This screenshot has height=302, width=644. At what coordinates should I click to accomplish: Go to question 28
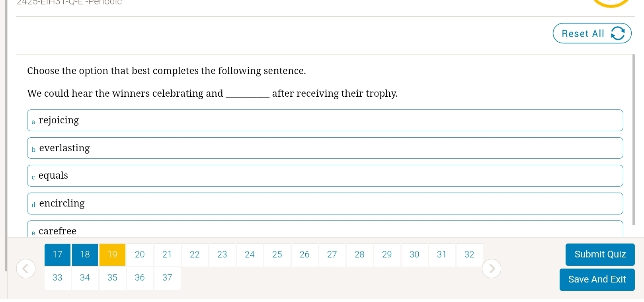[x=359, y=255]
